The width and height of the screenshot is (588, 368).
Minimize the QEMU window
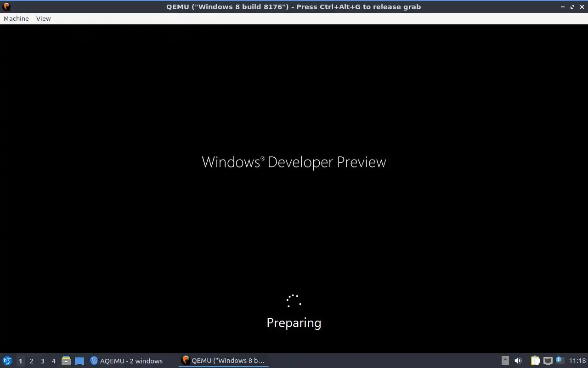click(x=563, y=7)
